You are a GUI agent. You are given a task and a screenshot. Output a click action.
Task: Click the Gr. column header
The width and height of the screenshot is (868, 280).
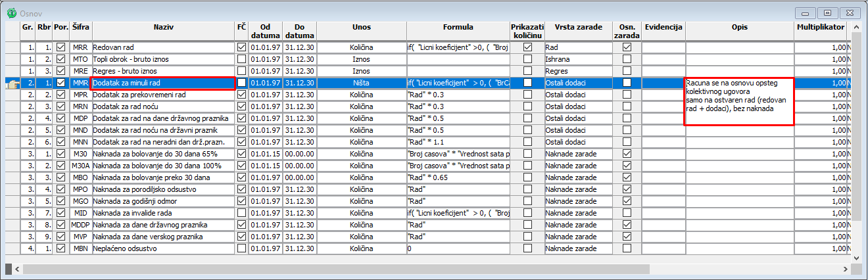tap(28, 32)
